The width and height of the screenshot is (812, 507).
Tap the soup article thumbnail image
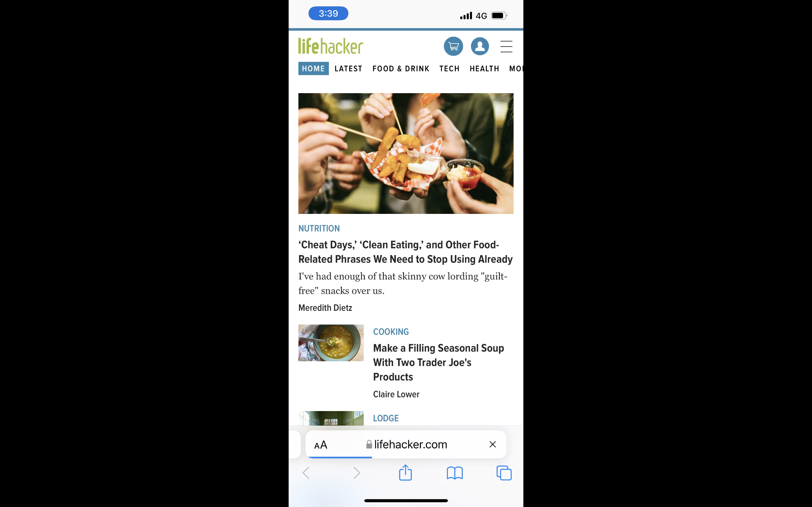click(x=330, y=343)
